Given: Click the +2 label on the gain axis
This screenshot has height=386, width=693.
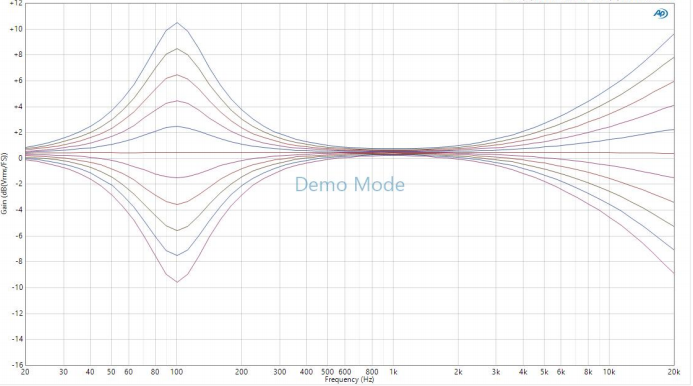Looking at the screenshot, I should pyautogui.click(x=18, y=133).
